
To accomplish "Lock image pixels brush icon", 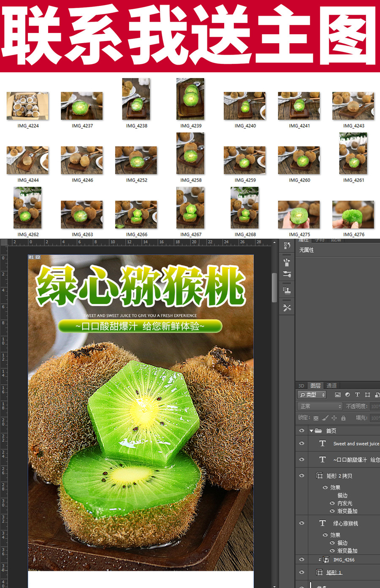I will (325, 418).
